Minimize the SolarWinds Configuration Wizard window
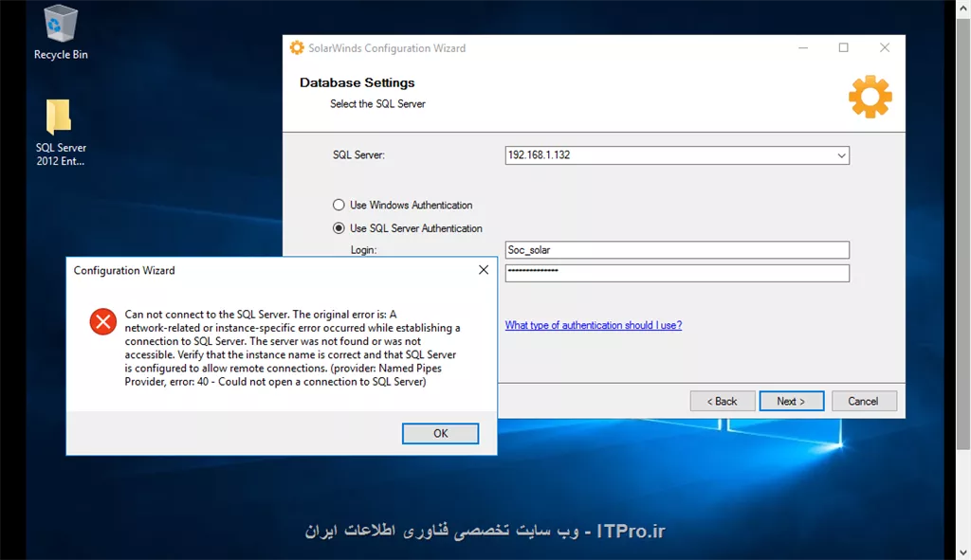 point(803,47)
